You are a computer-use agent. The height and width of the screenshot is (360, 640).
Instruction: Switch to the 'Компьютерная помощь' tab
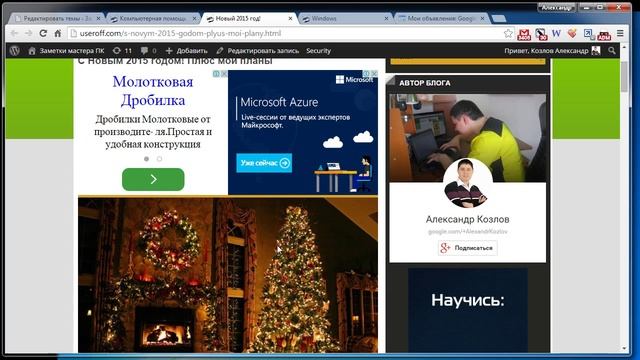(x=153, y=18)
